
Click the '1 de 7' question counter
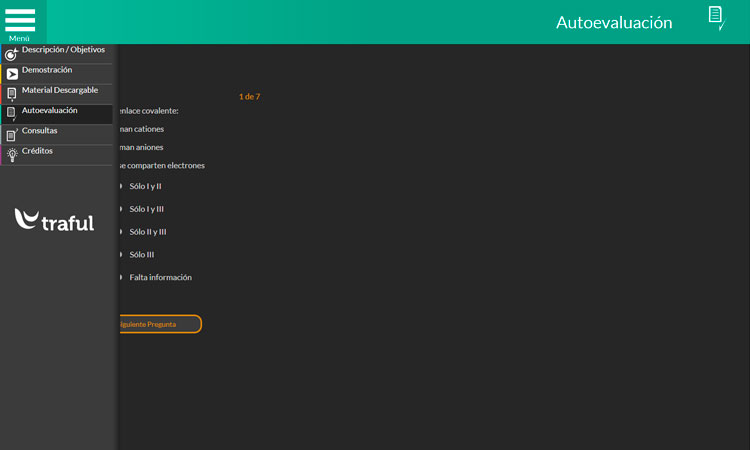pos(249,97)
